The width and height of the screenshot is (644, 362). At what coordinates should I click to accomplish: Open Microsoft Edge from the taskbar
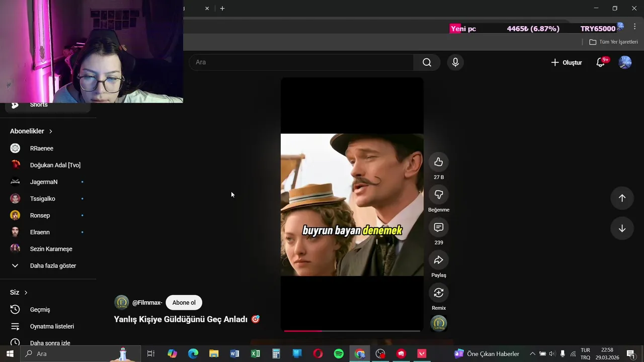coord(193,354)
